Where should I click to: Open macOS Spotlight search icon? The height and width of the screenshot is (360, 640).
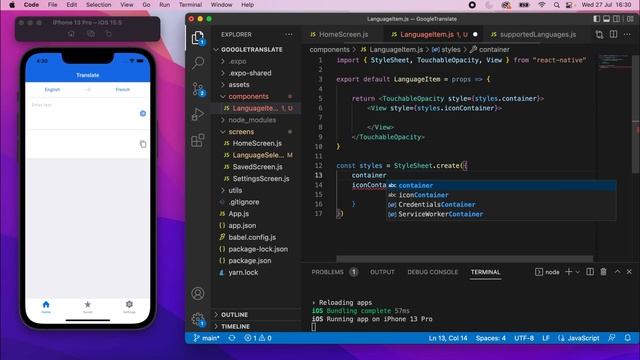pos(556,5)
